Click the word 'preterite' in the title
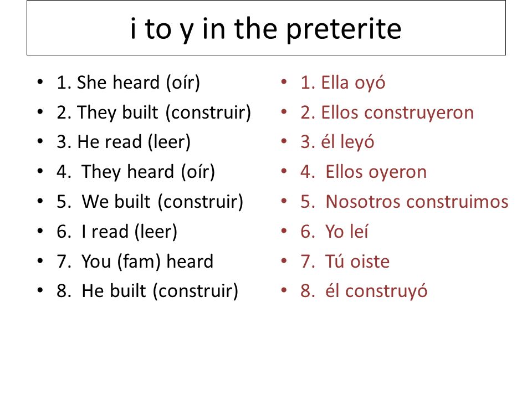532x399 pixels. coord(344,30)
